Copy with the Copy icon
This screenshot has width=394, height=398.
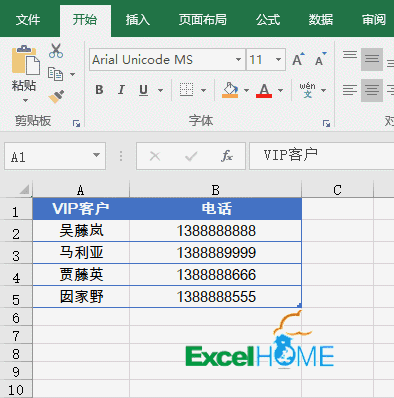click(x=55, y=74)
